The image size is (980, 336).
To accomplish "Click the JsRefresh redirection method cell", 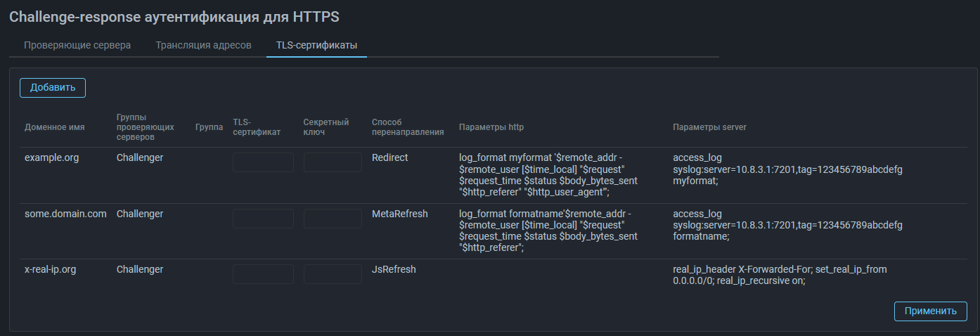I will (x=394, y=269).
